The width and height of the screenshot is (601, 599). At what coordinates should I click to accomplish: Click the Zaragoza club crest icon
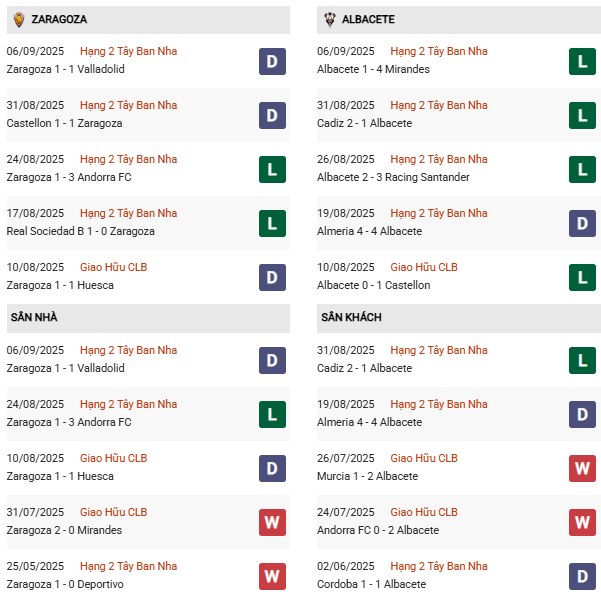pyautogui.click(x=19, y=19)
